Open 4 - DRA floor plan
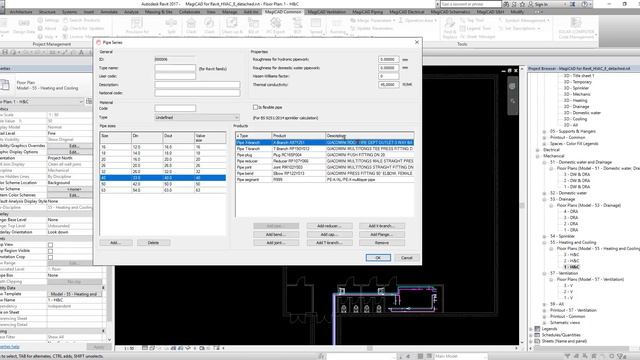640x360 pixels. coord(571,211)
